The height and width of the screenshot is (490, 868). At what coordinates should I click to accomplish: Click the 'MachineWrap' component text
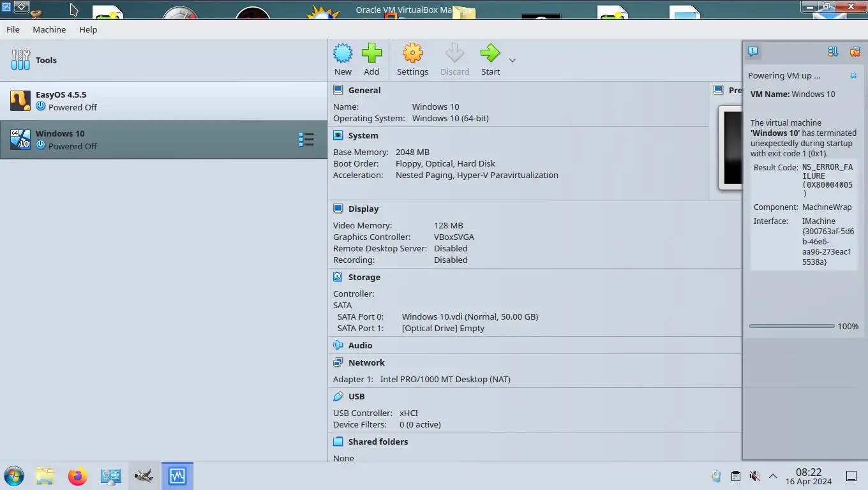point(827,207)
